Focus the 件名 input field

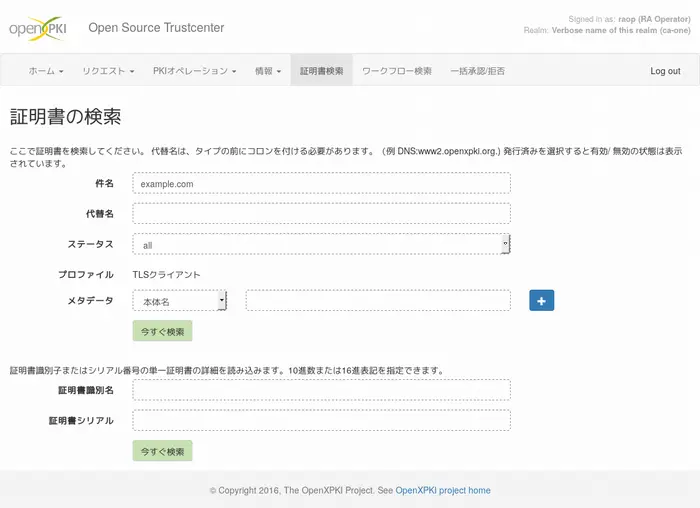321,183
